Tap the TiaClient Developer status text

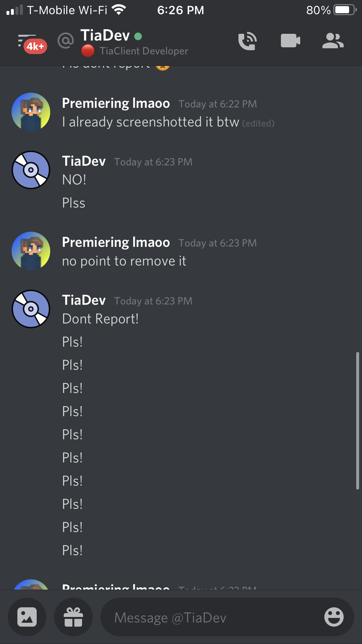point(144,51)
